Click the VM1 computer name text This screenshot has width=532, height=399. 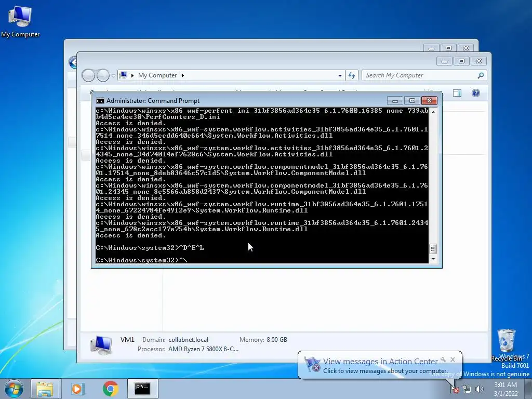point(127,340)
